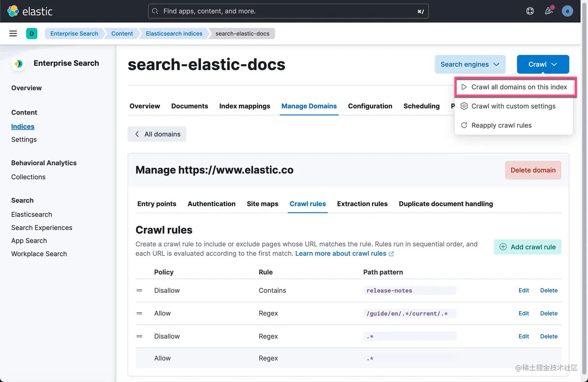Switch to the Authentication tab
This screenshot has height=382, width=588.
(212, 204)
